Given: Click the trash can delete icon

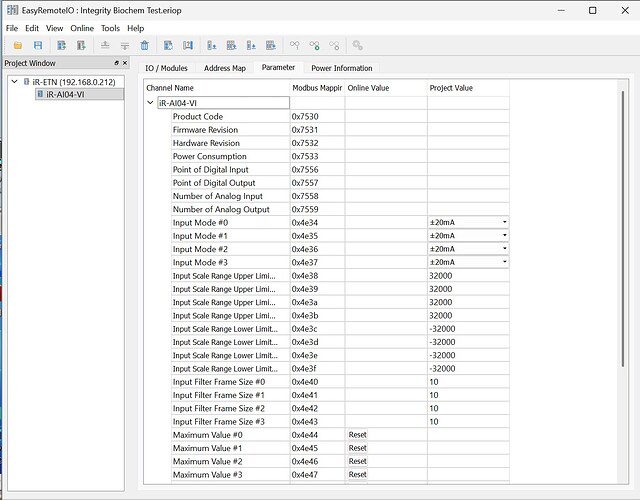Looking at the screenshot, I should tap(145, 45).
